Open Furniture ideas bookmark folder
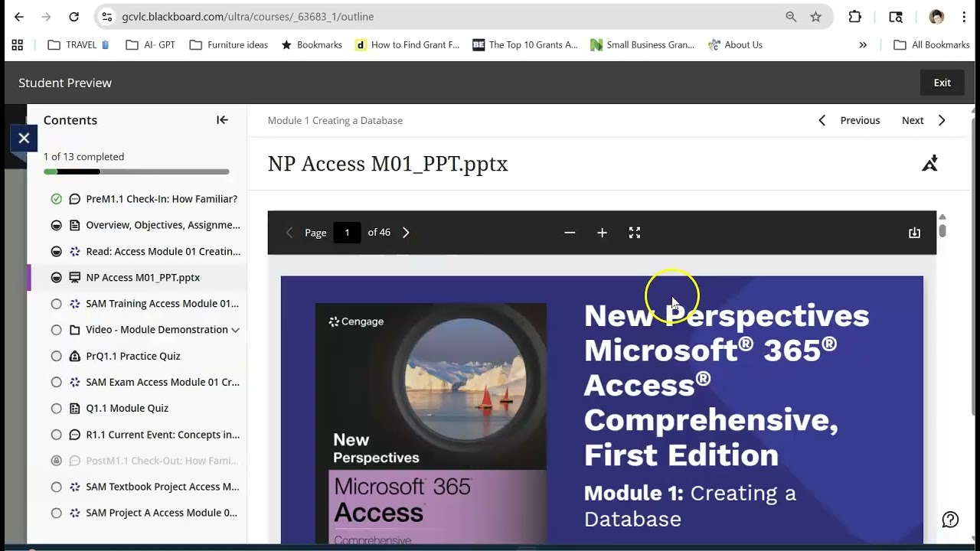Image resolution: width=980 pixels, height=551 pixels. pyautogui.click(x=229, y=45)
